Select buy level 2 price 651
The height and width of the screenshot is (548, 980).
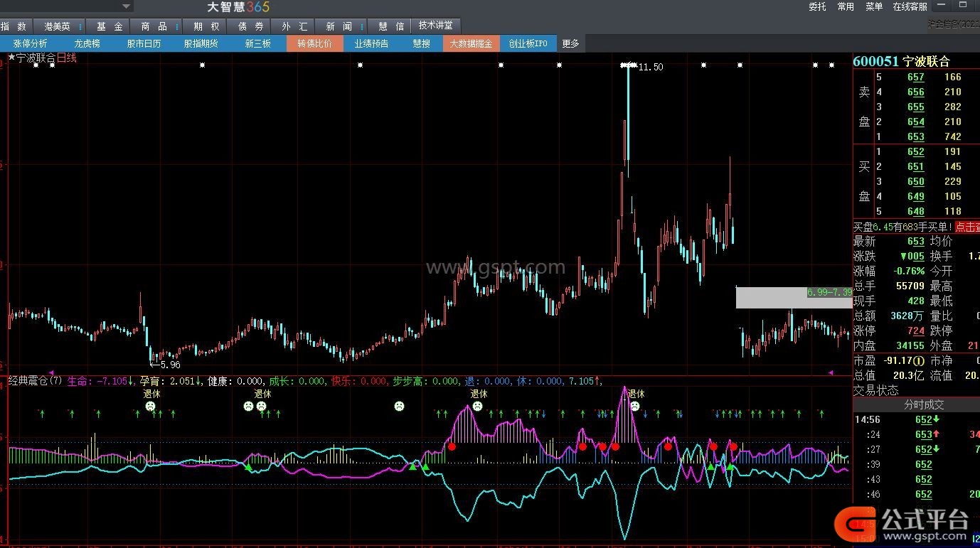(x=916, y=166)
